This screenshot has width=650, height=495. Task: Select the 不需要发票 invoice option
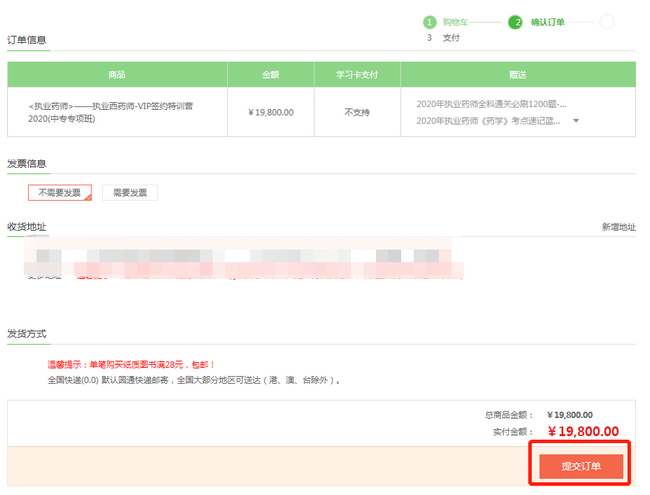[60, 193]
